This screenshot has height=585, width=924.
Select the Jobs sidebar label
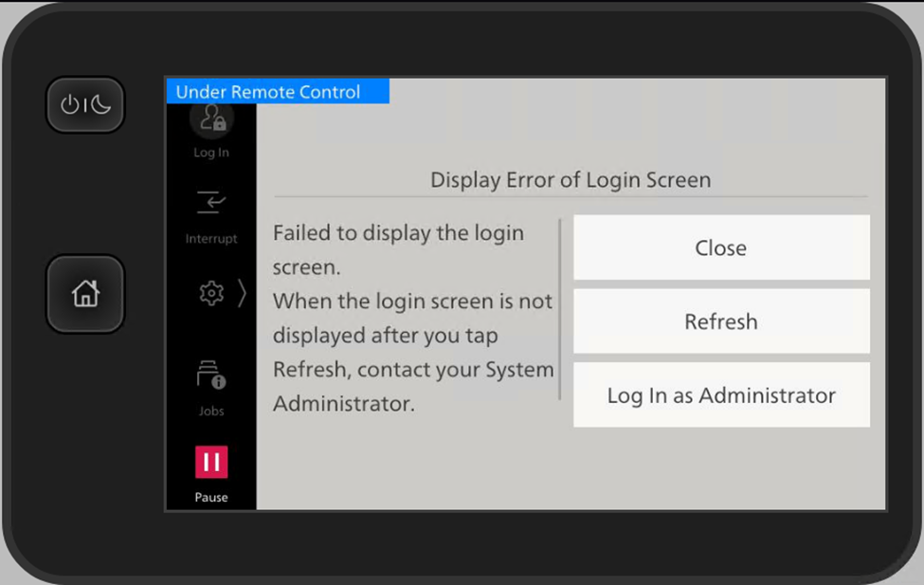tap(210, 411)
